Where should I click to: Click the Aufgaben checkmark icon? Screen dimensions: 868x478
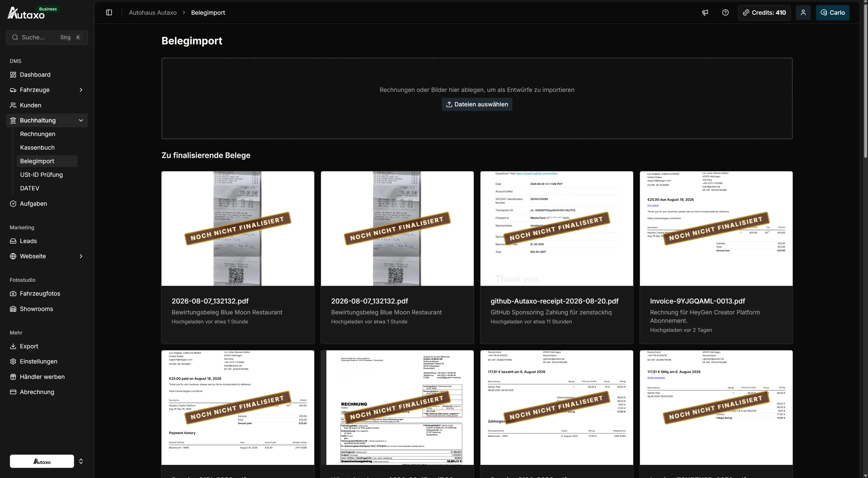point(13,204)
